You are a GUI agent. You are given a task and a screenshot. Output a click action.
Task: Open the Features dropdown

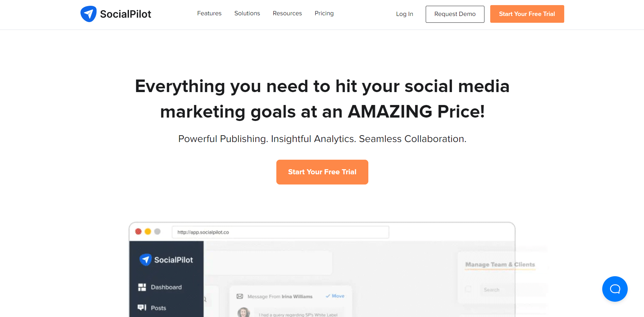pos(209,13)
